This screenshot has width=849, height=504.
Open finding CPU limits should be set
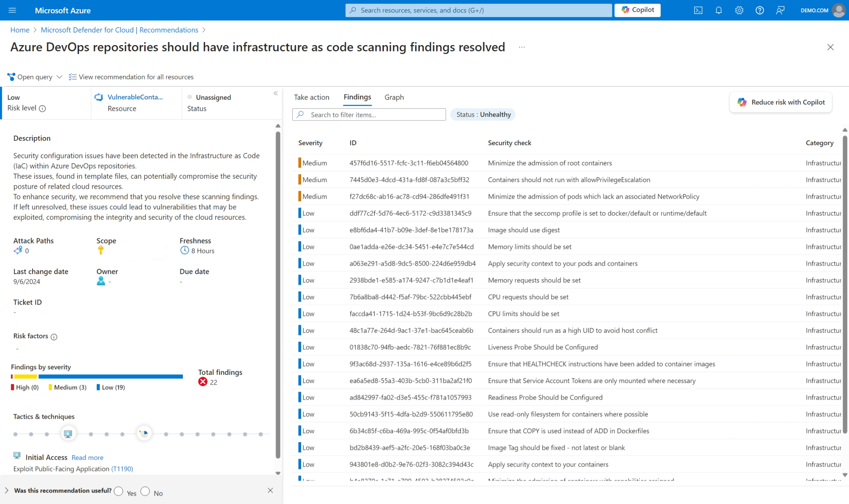tap(524, 313)
